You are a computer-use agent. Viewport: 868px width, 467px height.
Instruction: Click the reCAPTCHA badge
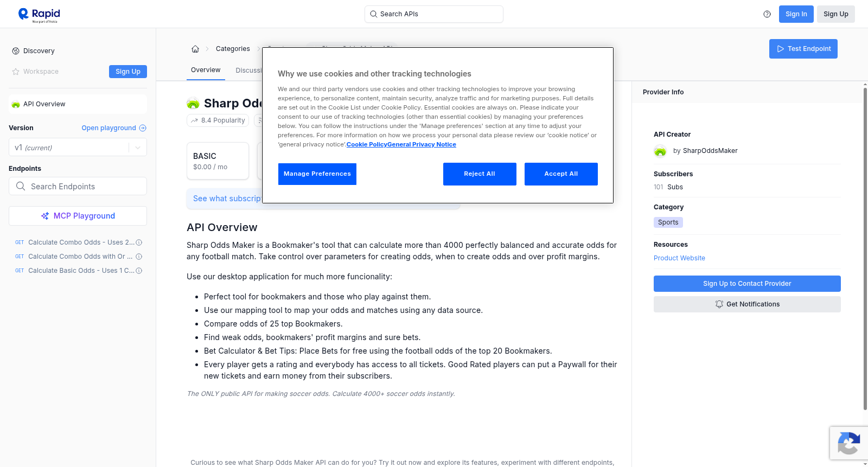(848, 443)
